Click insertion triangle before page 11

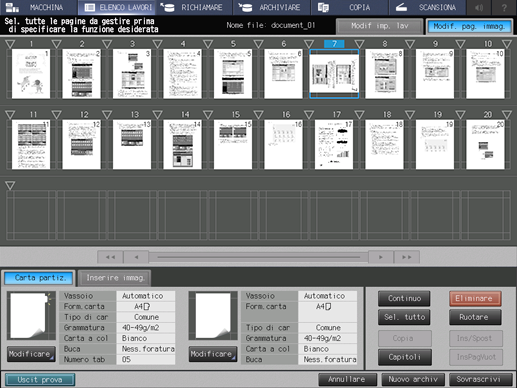click(x=10, y=115)
